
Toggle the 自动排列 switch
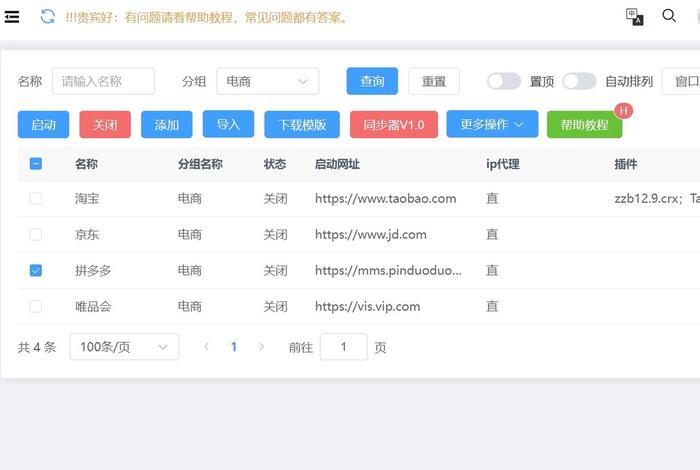pyautogui.click(x=579, y=81)
